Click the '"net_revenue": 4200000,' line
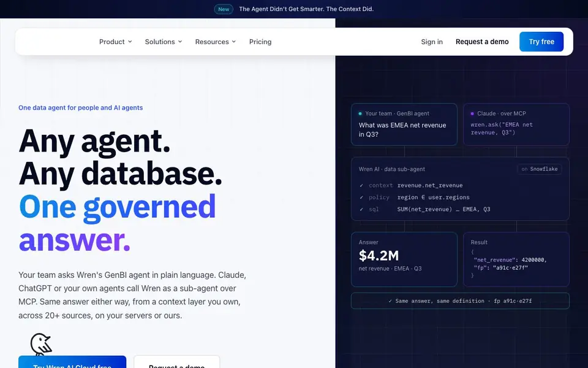588x368 pixels. [x=510, y=260]
